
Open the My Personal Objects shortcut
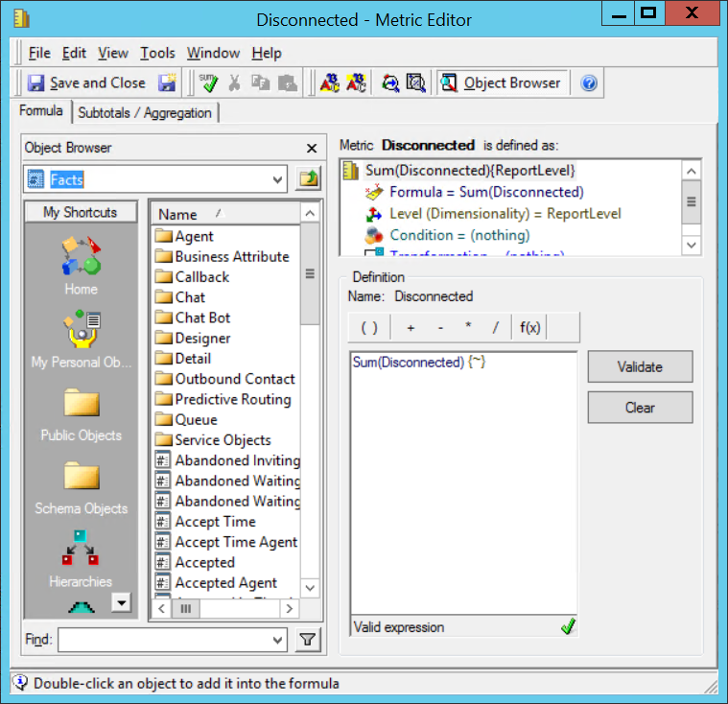81,333
